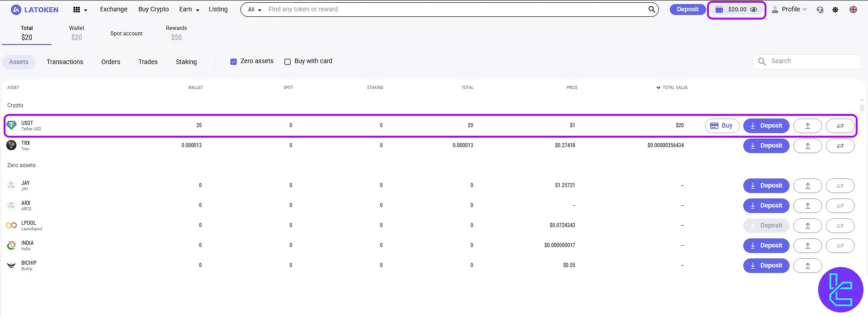Withdraw USDT using the upload arrow

(807, 126)
